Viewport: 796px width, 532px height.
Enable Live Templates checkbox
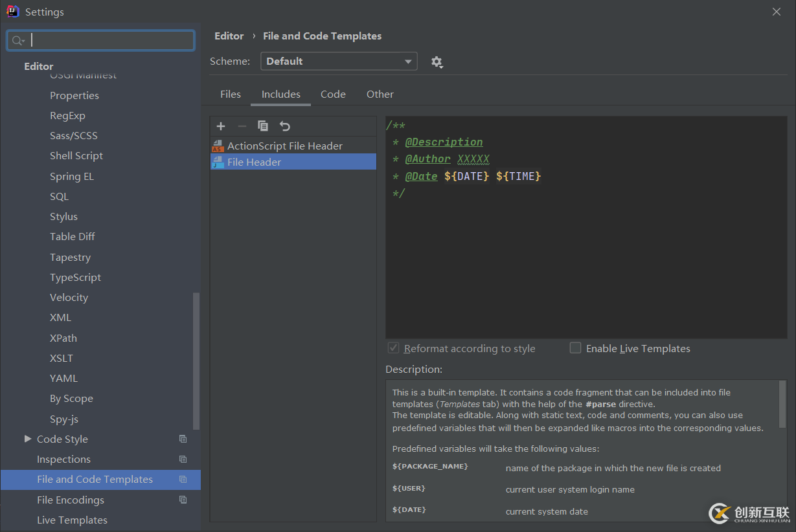pyautogui.click(x=575, y=348)
